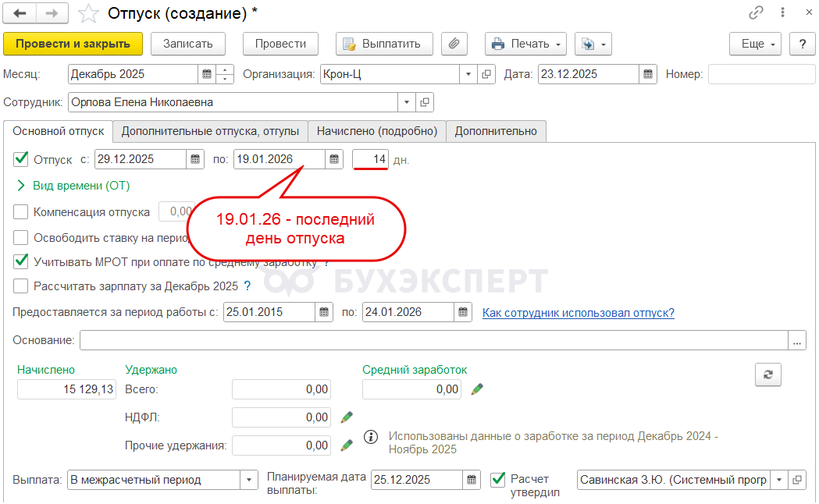Toggle the Расчет утвердил checkbox

498,479
